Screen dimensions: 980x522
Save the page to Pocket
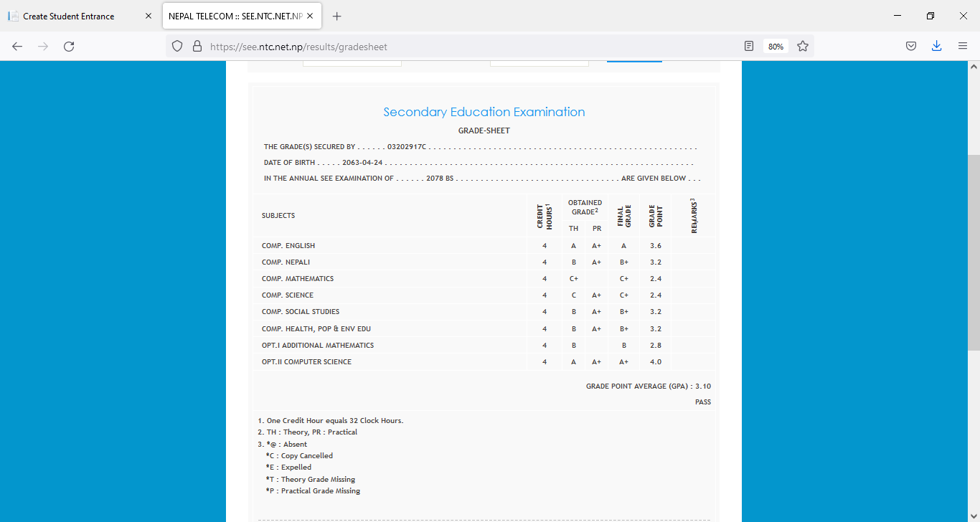(910, 46)
